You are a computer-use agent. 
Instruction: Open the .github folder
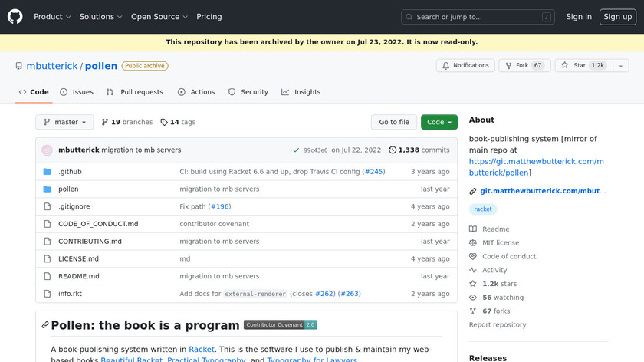(70, 172)
